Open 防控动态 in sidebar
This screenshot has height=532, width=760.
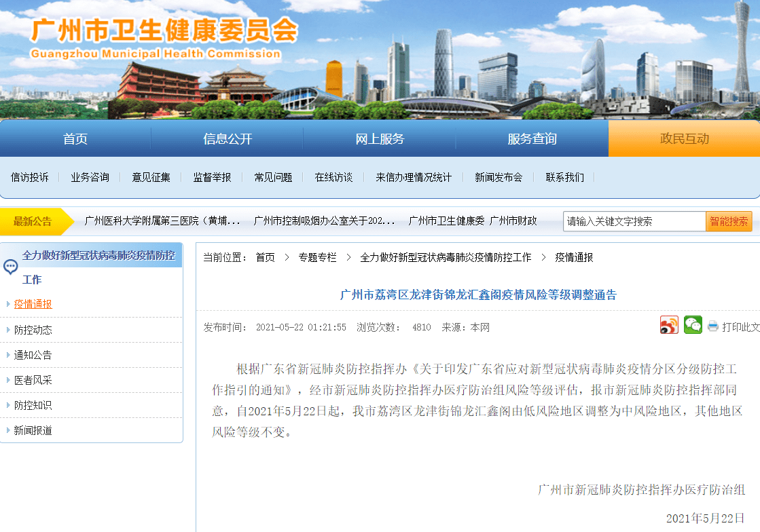point(33,330)
